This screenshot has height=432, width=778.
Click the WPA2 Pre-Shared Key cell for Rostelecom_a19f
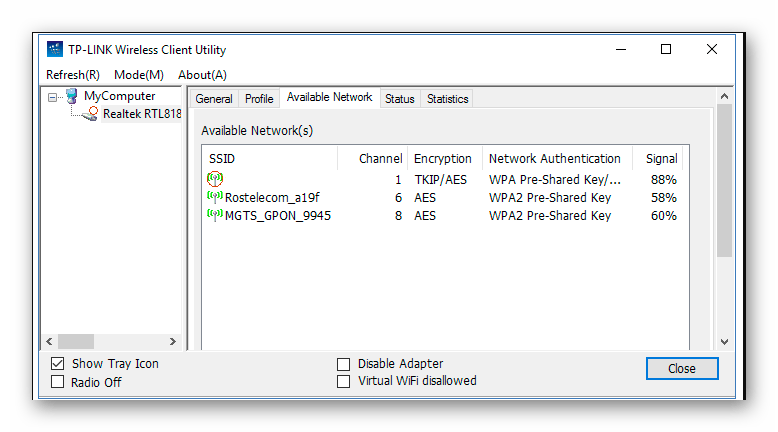click(550, 197)
